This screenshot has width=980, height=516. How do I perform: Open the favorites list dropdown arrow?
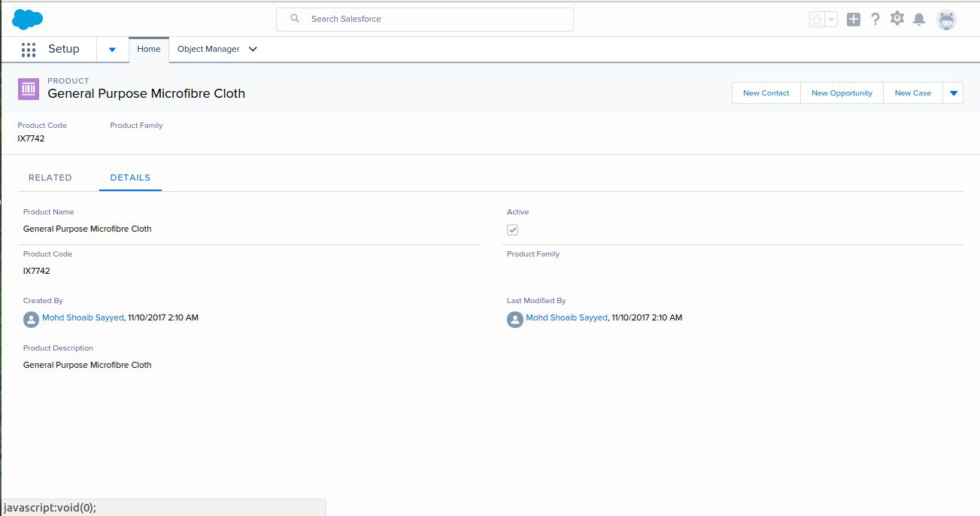(832, 20)
